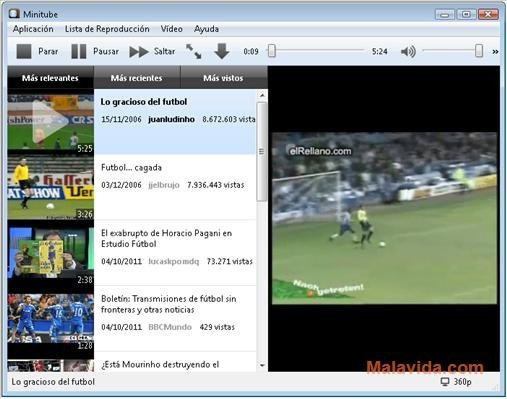The width and height of the screenshot is (507, 399).
Task: Click the scroll up arrow of playlist
Action: click(262, 95)
